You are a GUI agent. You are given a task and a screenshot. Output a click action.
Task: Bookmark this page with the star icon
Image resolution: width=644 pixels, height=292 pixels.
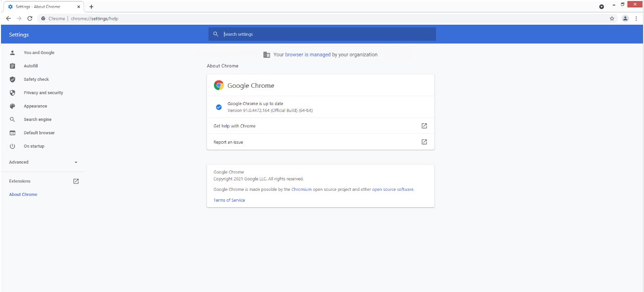click(612, 18)
